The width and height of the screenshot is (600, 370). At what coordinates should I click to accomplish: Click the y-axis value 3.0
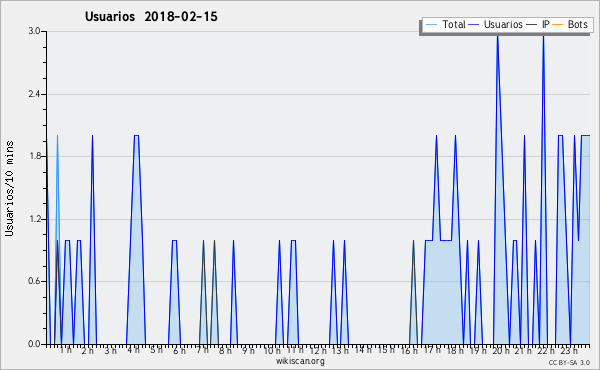pos(34,31)
